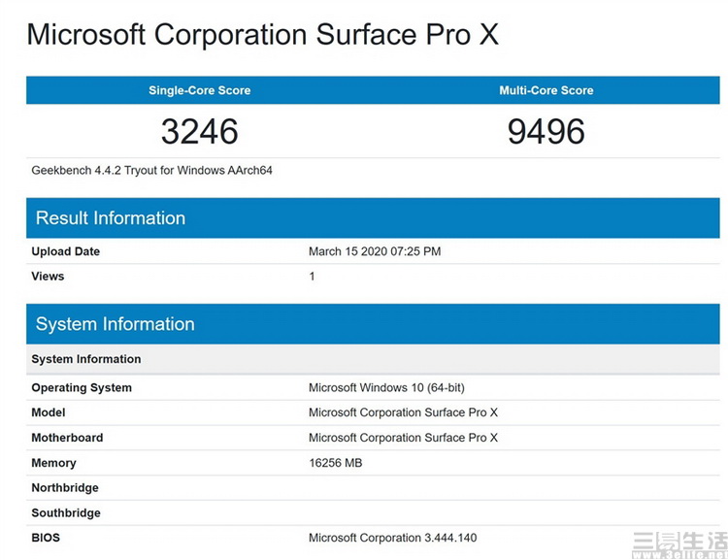Click the Multi-Core Score header

546,90
